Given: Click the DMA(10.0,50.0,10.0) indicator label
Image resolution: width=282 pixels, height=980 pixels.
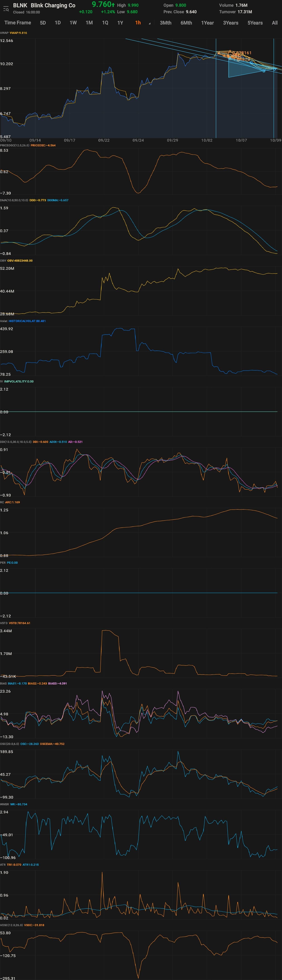Looking at the screenshot, I should (14, 200).
